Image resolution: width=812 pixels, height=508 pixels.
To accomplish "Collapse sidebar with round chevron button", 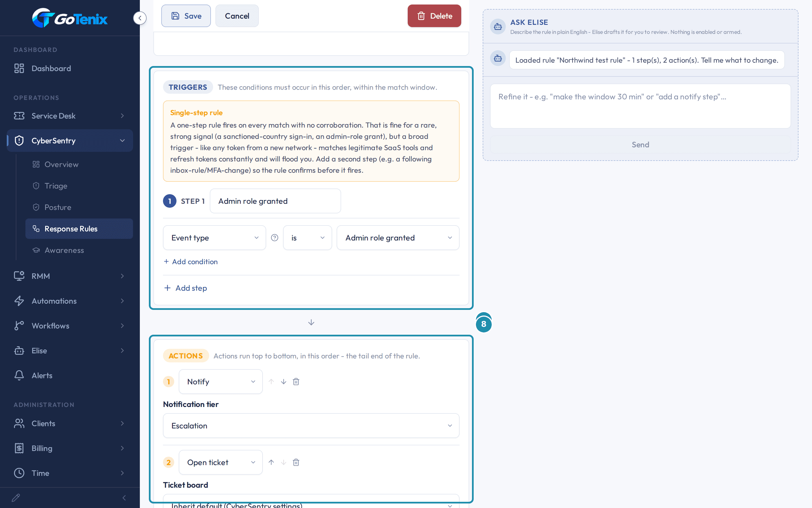I will [x=140, y=18].
